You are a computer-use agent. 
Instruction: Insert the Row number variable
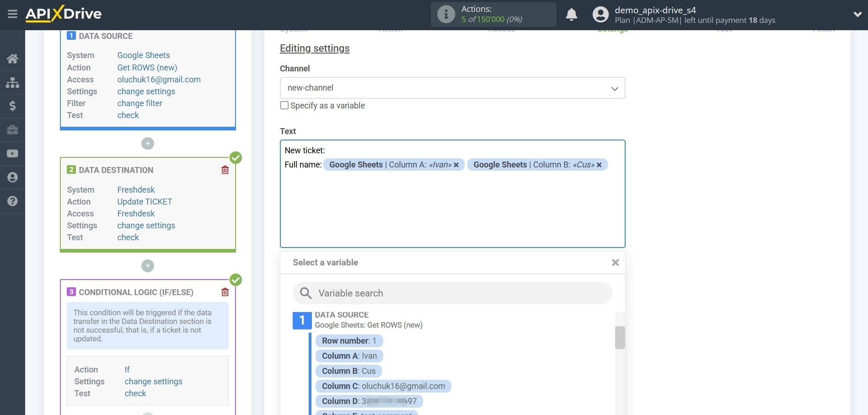pos(349,341)
